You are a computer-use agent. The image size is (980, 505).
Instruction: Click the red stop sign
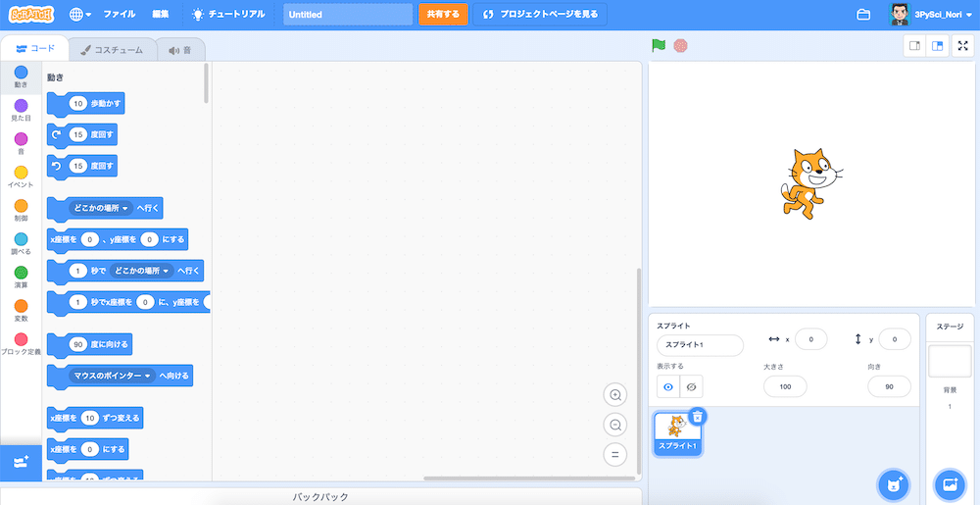pos(681,46)
